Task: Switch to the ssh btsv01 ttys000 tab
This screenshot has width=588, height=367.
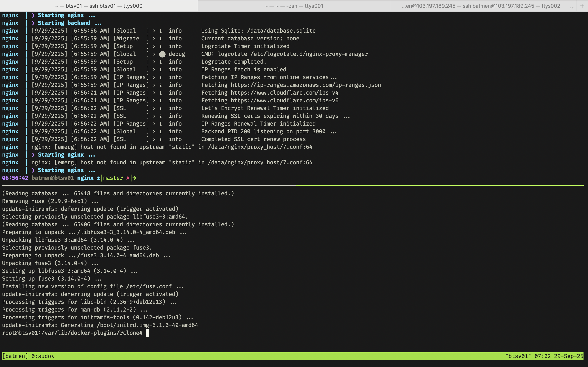Action: point(99,6)
